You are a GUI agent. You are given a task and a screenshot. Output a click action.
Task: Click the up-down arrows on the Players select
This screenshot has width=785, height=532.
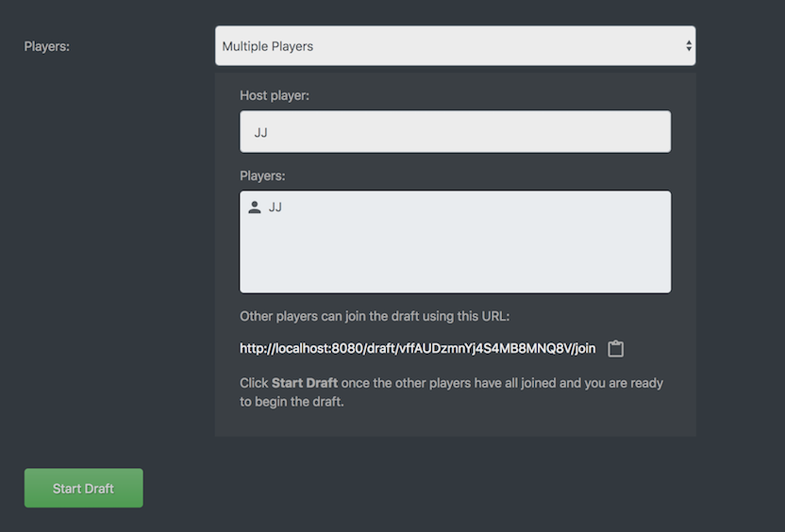689,45
